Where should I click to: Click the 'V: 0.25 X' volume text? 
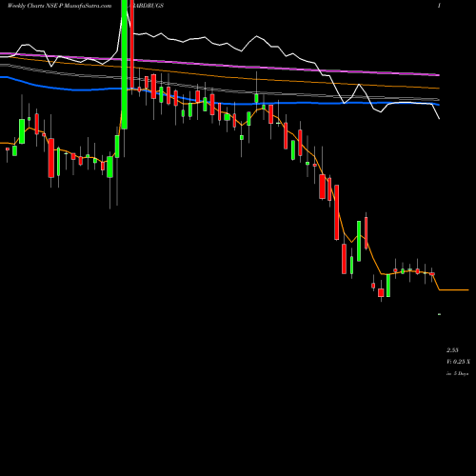[x=458, y=362]
